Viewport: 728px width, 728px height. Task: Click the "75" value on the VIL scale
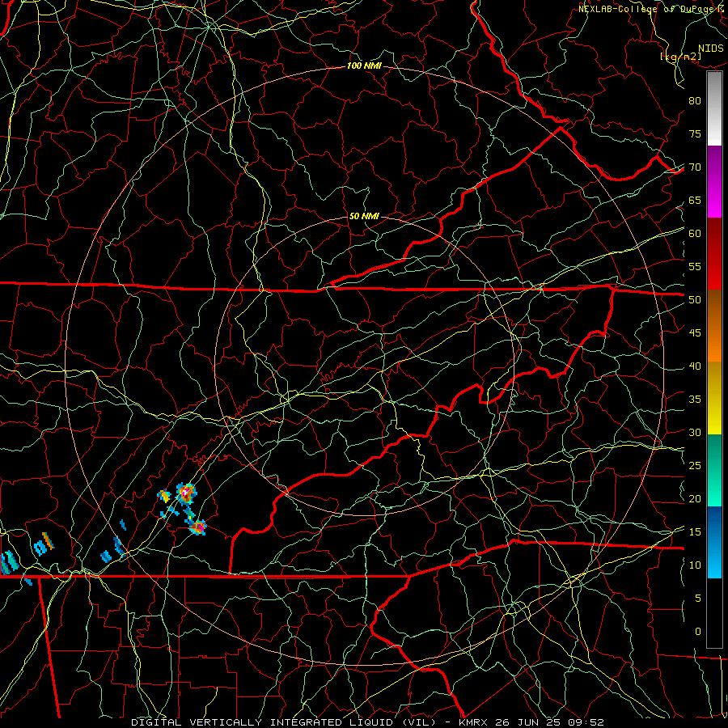695,133
